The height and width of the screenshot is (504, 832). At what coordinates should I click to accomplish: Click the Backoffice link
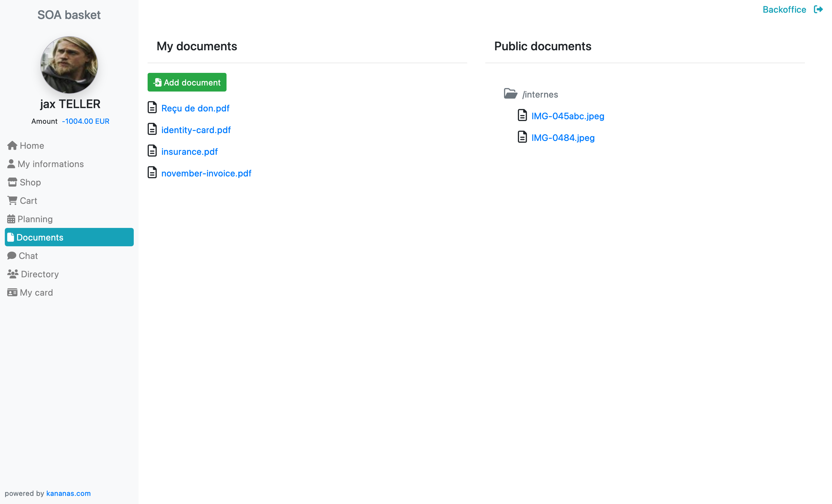[x=784, y=9]
